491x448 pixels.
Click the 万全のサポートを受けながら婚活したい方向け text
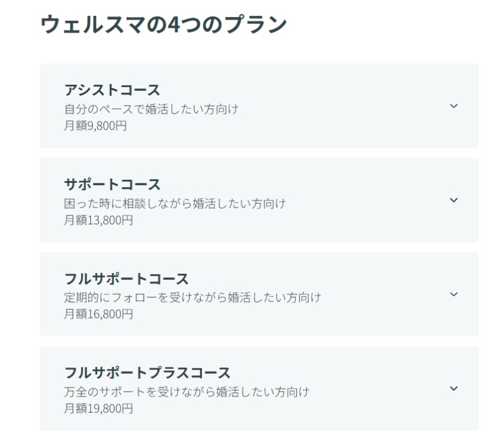click(187, 392)
